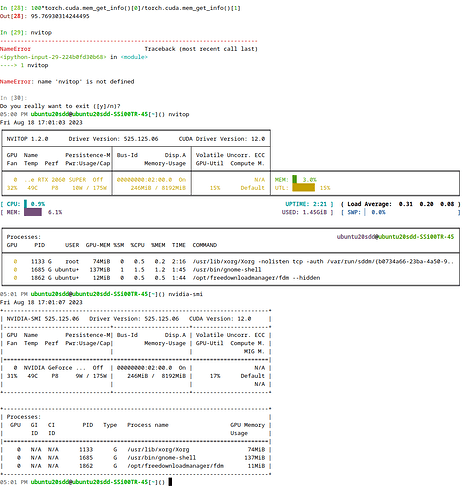Image resolution: width=464 pixels, height=500 pixels.
Task: Click the 'Load Average:' label
Action: (x=369, y=204)
